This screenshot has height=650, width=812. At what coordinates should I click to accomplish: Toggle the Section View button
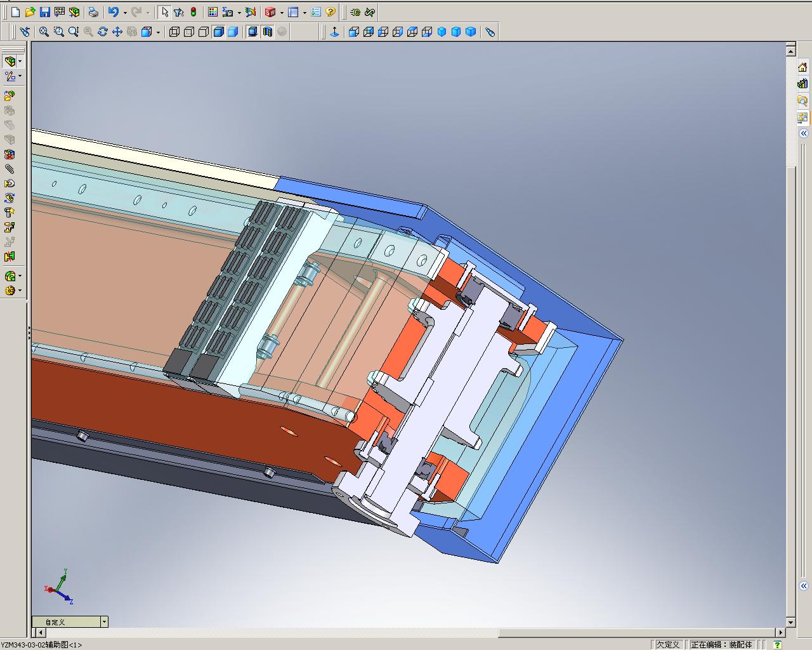tap(267, 32)
